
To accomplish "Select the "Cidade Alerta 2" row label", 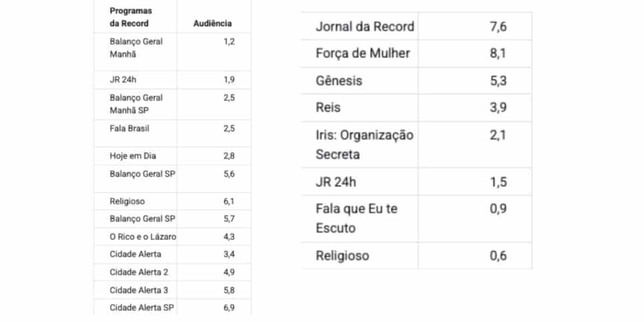I will pos(140,272).
